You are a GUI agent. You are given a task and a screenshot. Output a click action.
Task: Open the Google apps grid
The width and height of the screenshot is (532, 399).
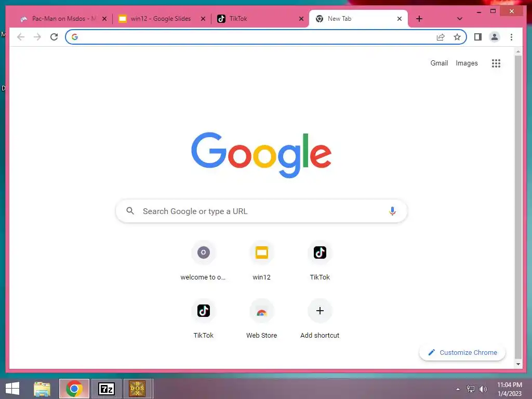point(496,63)
